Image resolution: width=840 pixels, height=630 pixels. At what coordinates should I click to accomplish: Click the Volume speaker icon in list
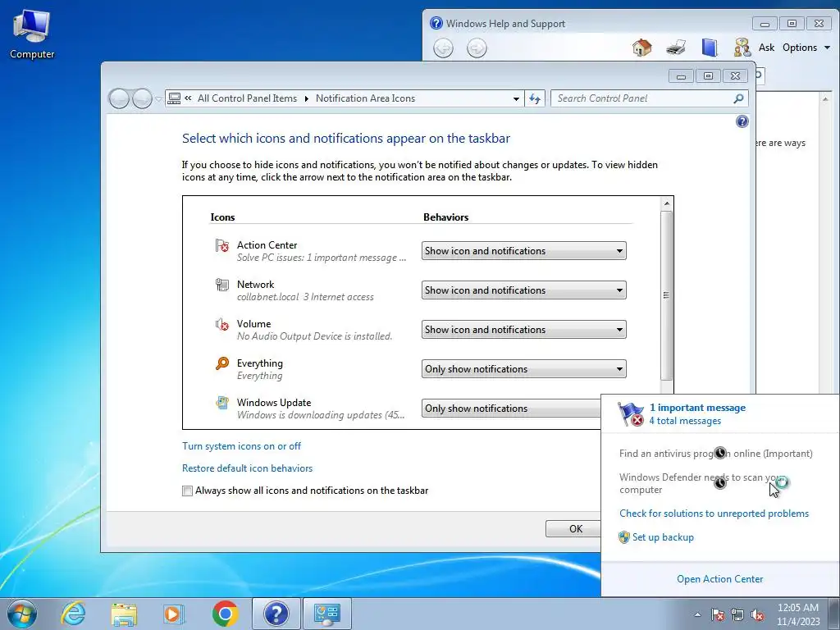tap(221, 324)
